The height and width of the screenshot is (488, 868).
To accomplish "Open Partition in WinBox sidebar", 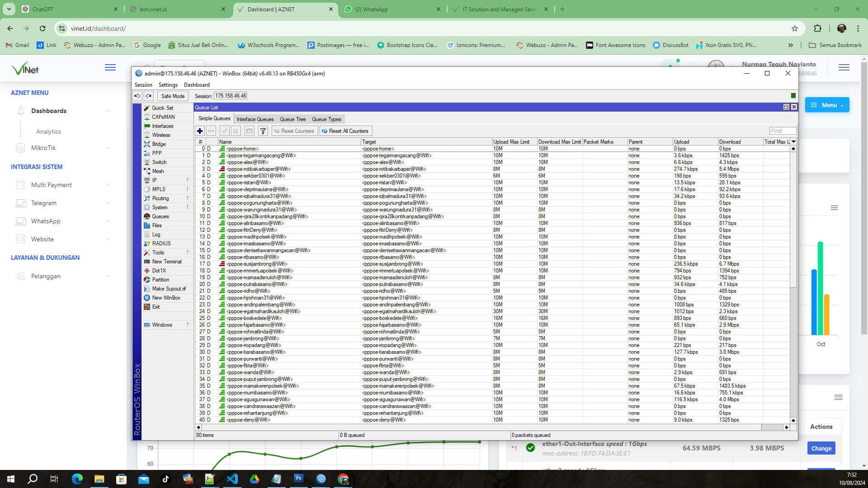I will pos(160,280).
